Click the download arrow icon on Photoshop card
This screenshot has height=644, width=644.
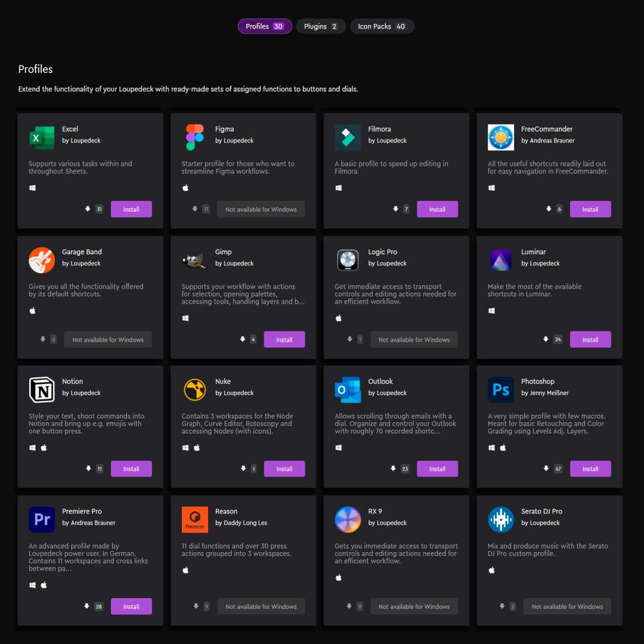546,469
